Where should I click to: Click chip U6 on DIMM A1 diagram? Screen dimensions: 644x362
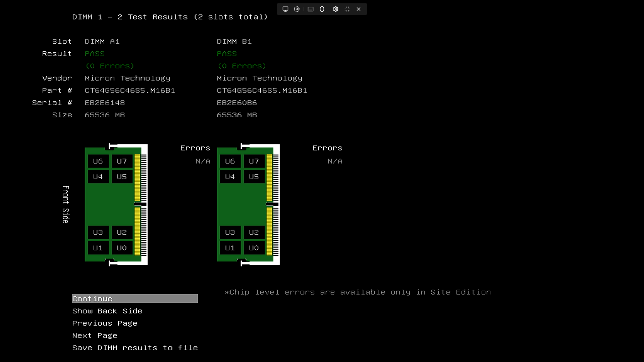98,161
